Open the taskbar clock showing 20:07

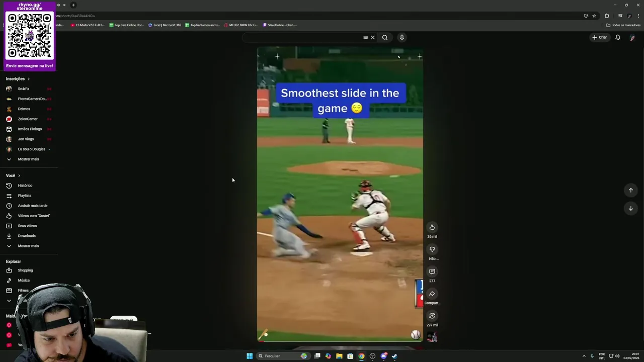pos(631,356)
